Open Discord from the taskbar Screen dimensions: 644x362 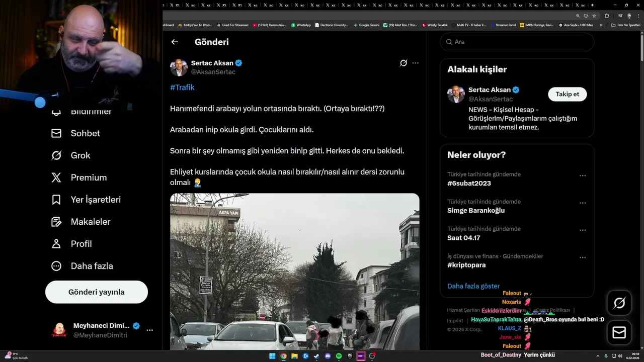pos(328,356)
